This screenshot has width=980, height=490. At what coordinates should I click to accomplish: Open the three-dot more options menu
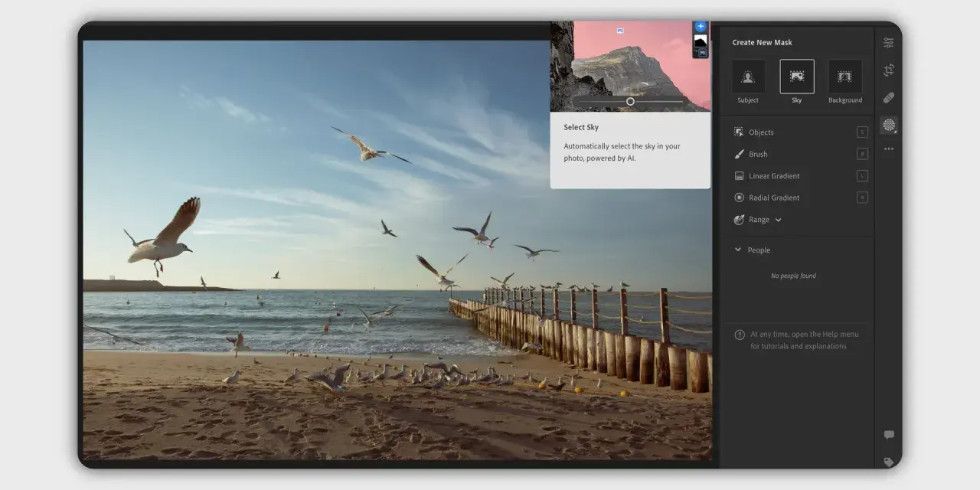point(888,149)
